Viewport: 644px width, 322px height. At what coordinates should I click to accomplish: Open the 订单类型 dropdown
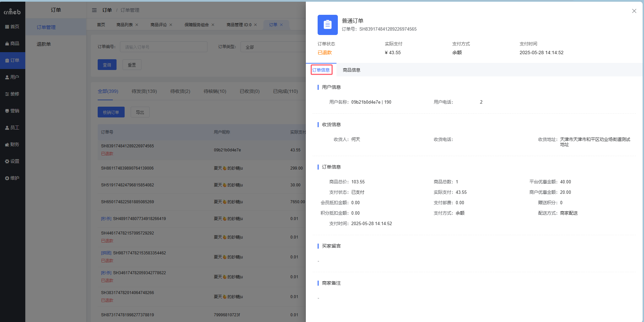click(273, 47)
